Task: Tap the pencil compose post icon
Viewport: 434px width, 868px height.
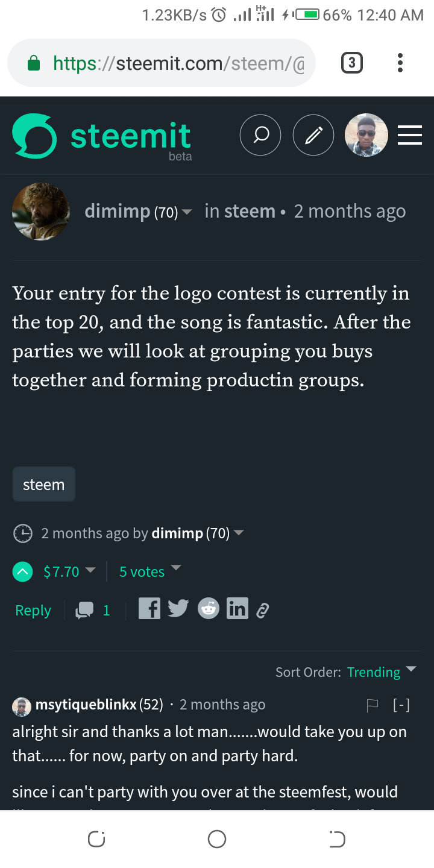Action: (313, 136)
